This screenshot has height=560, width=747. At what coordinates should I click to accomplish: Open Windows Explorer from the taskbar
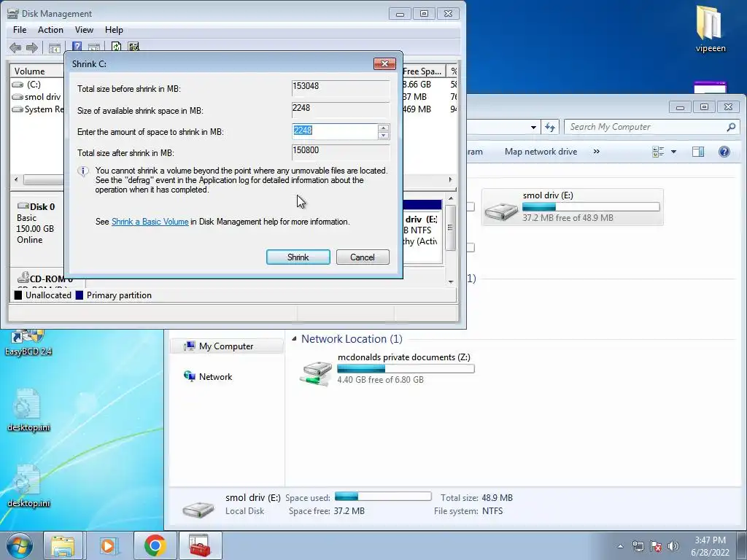pos(63,545)
